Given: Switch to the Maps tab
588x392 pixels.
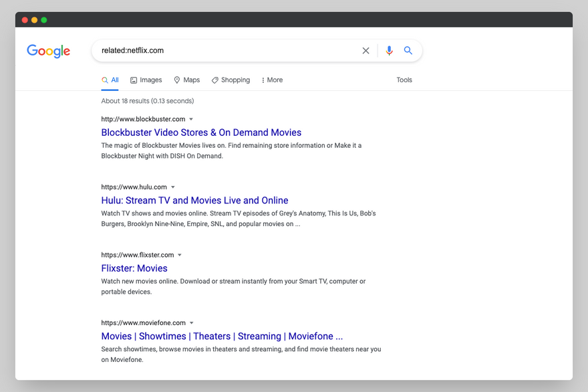Looking at the screenshot, I should 186,80.
